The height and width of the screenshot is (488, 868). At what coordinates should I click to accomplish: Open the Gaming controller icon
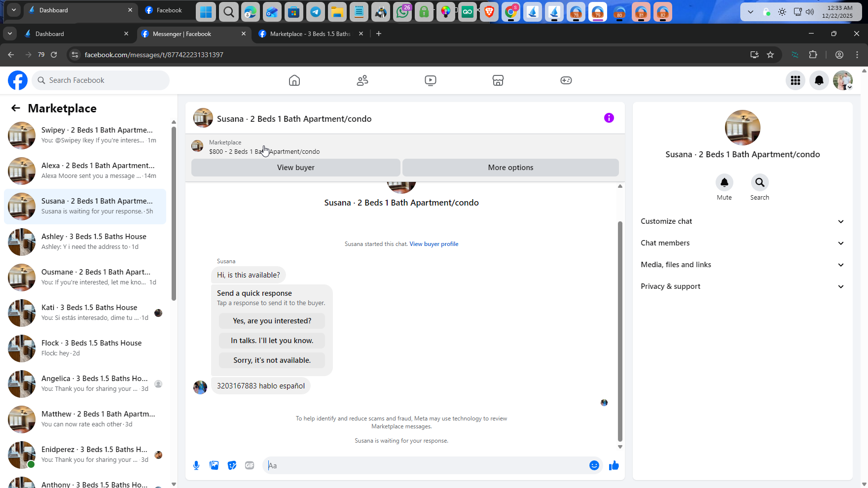566,80
